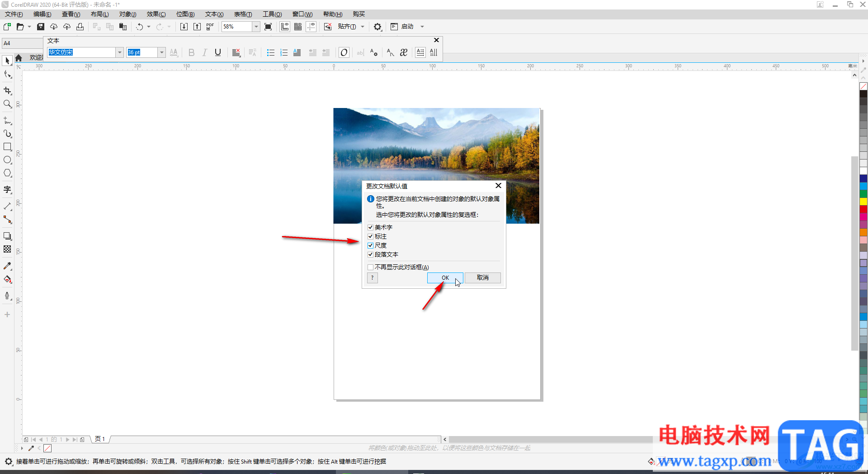This screenshot has width=868, height=474.
Task: Select the Text tool
Action: (7, 190)
